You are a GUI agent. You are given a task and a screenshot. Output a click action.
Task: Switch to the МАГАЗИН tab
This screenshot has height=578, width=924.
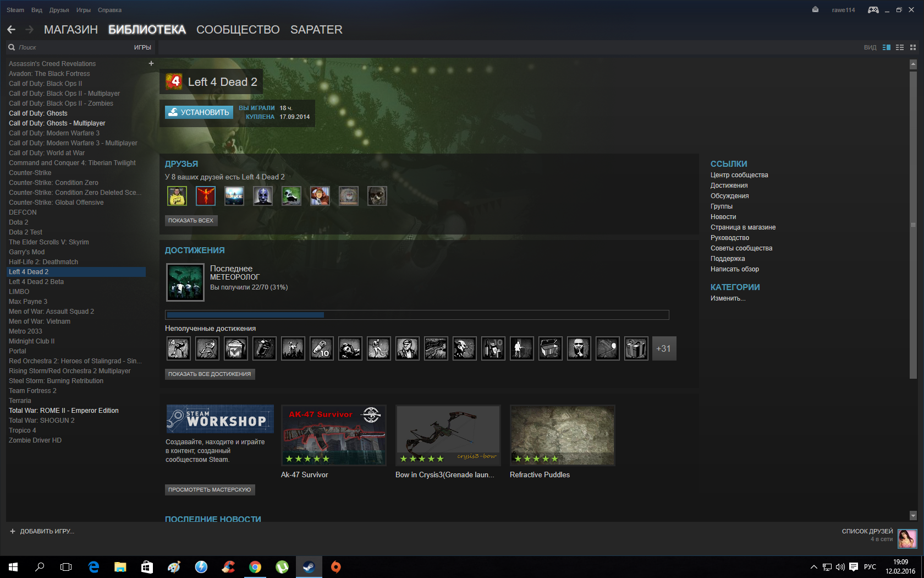[71, 30]
